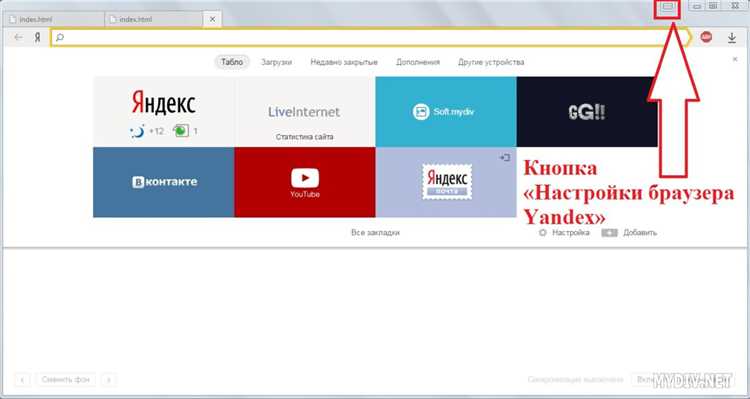The width and height of the screenshot is (750, 399).
Task: Open the downloads arrow icon
Action: [x=731, y=37]
